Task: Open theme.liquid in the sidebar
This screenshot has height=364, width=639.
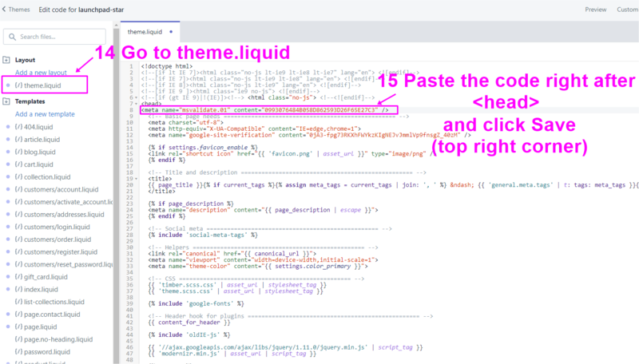Action: pyautogui.click(x=44, y=85)
